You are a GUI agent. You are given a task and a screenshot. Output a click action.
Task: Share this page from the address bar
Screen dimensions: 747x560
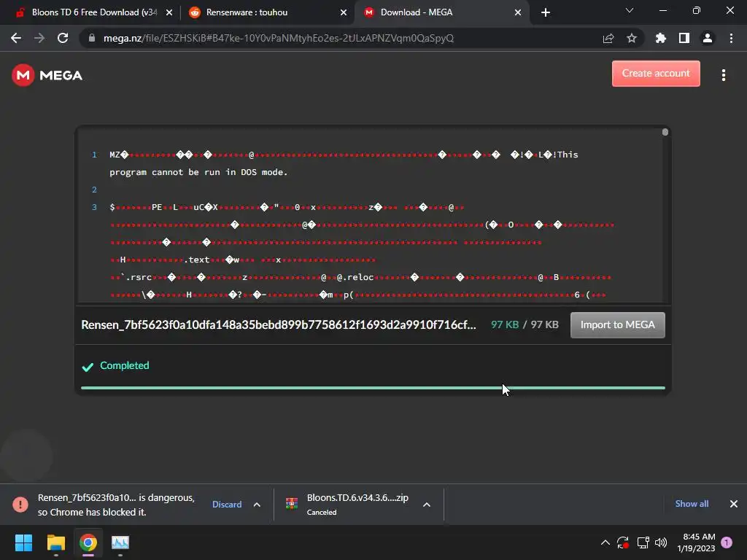point(608,38)
